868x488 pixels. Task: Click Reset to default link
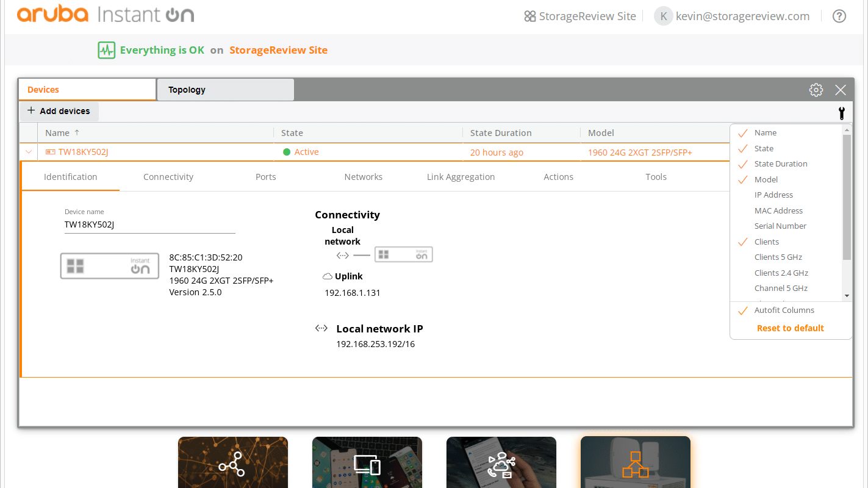791,328
